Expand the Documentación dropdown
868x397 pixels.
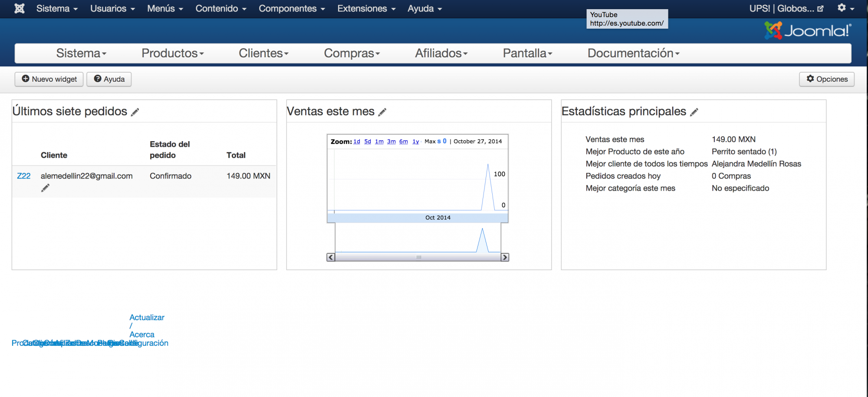634,53
